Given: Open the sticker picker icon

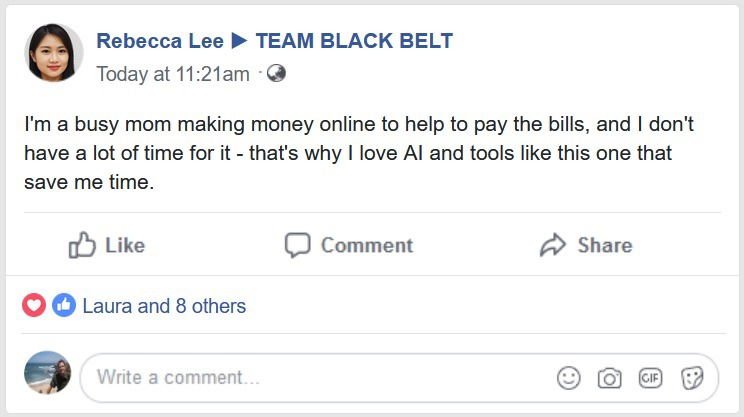Looking at the screenshot, I should tap(692, 378).
